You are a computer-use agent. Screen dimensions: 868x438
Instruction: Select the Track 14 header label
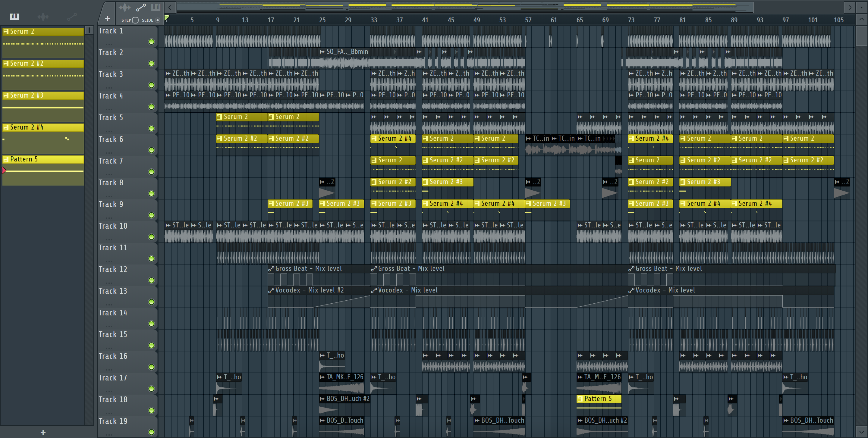pyautogui.click(x=113, y=312)
